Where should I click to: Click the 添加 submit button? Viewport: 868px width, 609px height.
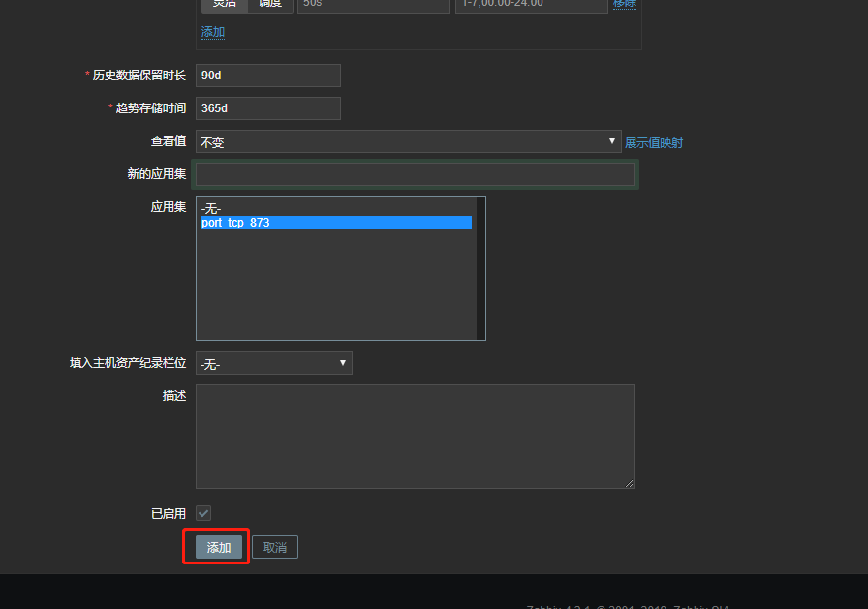pyautogui.click(x=219, y=547)
